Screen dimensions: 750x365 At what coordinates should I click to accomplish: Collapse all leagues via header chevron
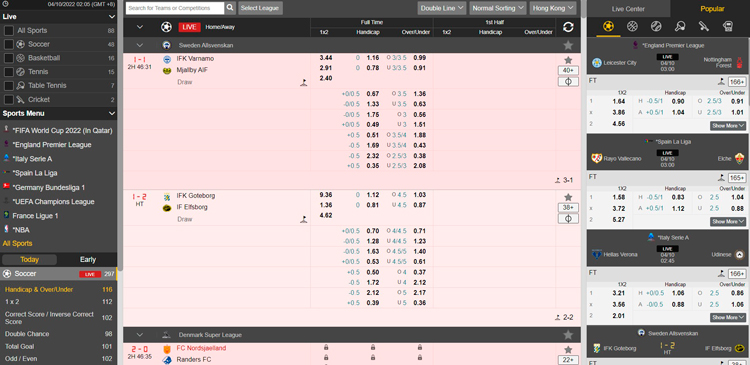click(140, 27)
